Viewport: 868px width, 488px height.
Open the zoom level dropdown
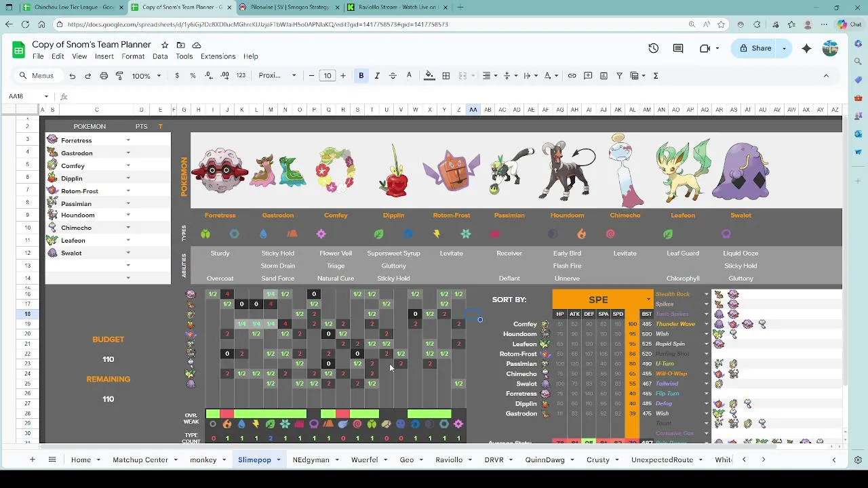[146, 76]
